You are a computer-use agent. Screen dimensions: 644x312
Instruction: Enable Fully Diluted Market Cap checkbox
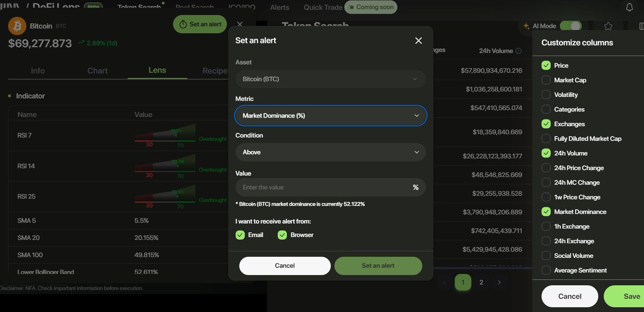pyautogui.click(x=546, y=138)
